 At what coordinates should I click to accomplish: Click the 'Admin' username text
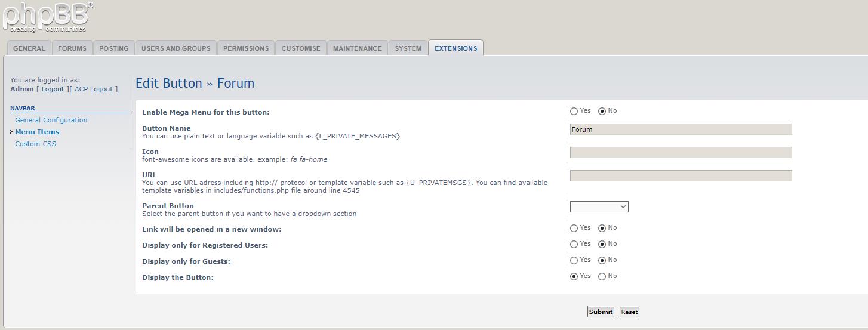22,89
